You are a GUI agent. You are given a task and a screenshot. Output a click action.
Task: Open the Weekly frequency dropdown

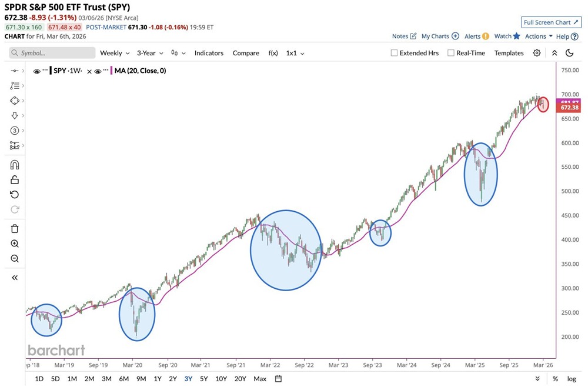(x=113, y=53)
